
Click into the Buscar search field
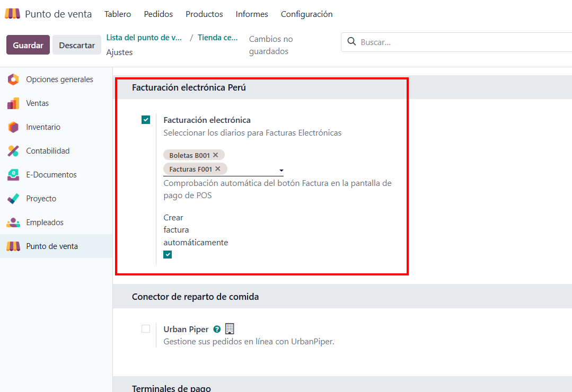pyautogui.click(x=461, y=42)
